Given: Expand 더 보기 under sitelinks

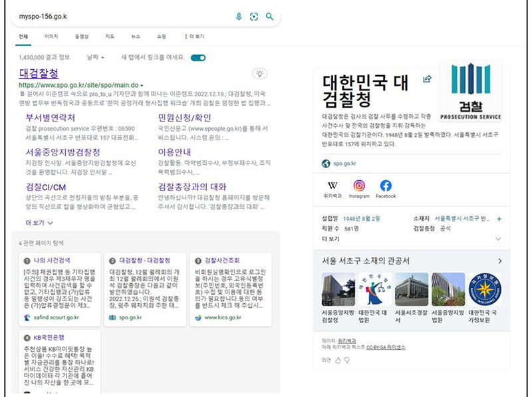Looking at the screenshot, I should point(39,223).
